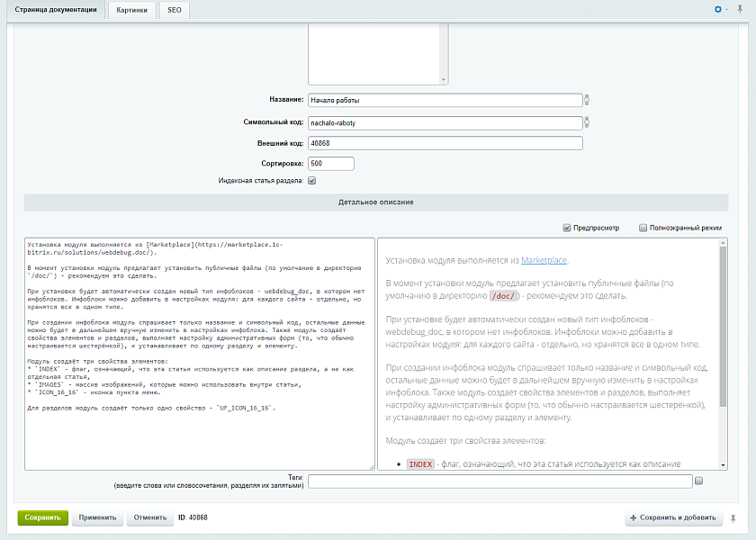Open the SEO tab
This screenshot has width=756, height=540.
pos(175,10)
